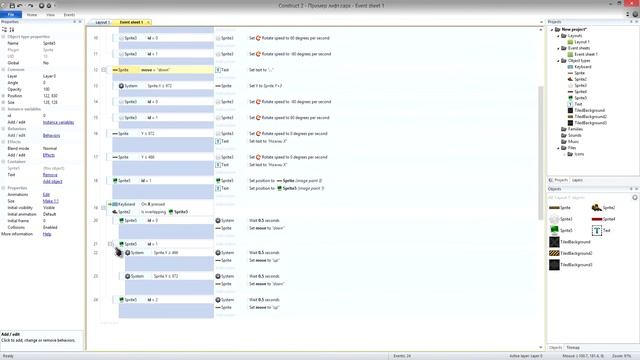The height and width of the screenshot is (360, 640).
Task: Click System condition icon in event 13
Action: click(121, 86)
